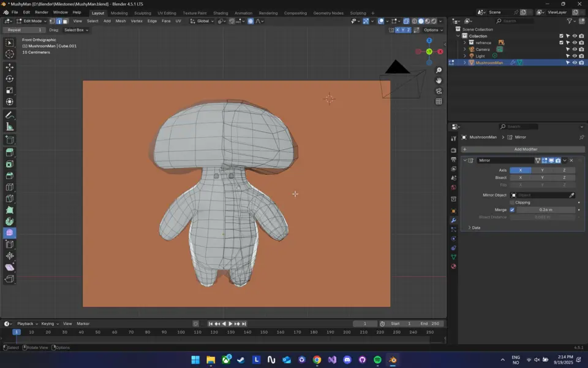Screen dimensions: 588x368
Task: Jump to the timeline end frame
Action: point(244,324)
